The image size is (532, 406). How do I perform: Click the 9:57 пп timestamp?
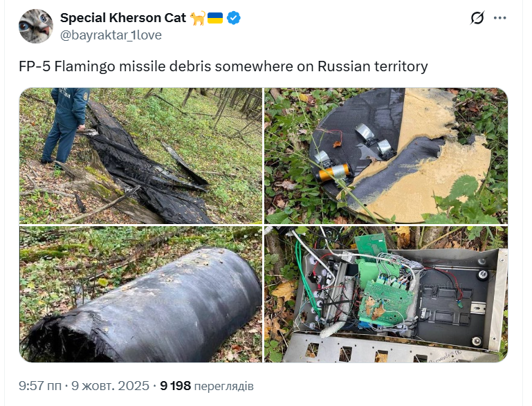[x=40, y=386]
